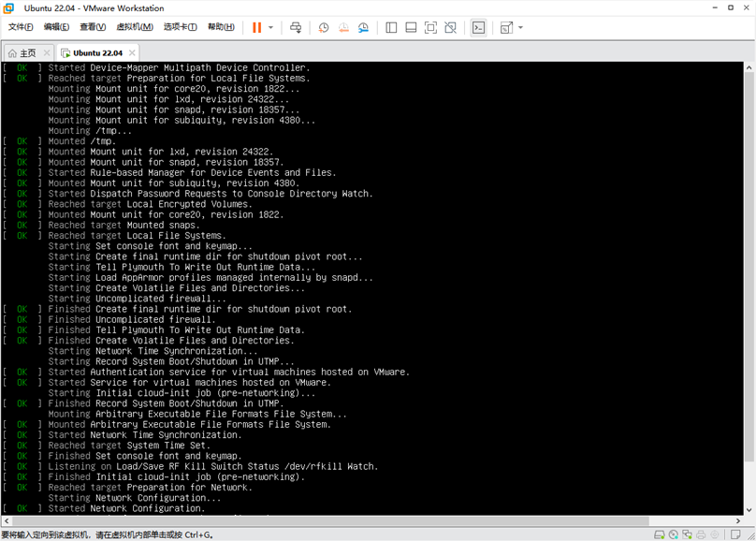Close the Ubuntu 22.04 tab
The width and height of the screenshot is (756, 541).
click(132, 52)
